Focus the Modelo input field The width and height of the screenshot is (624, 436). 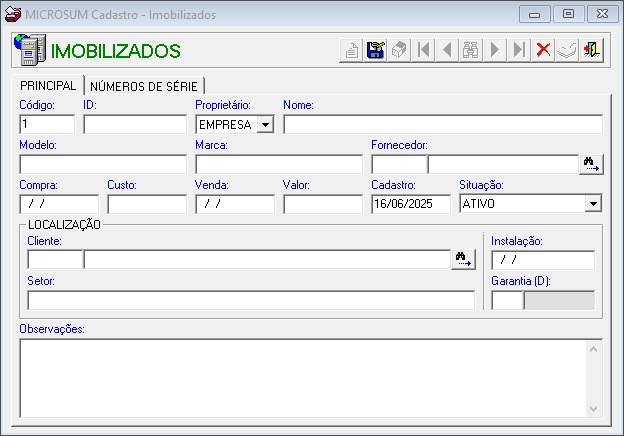pyautogui.click(x=103, y=164)
